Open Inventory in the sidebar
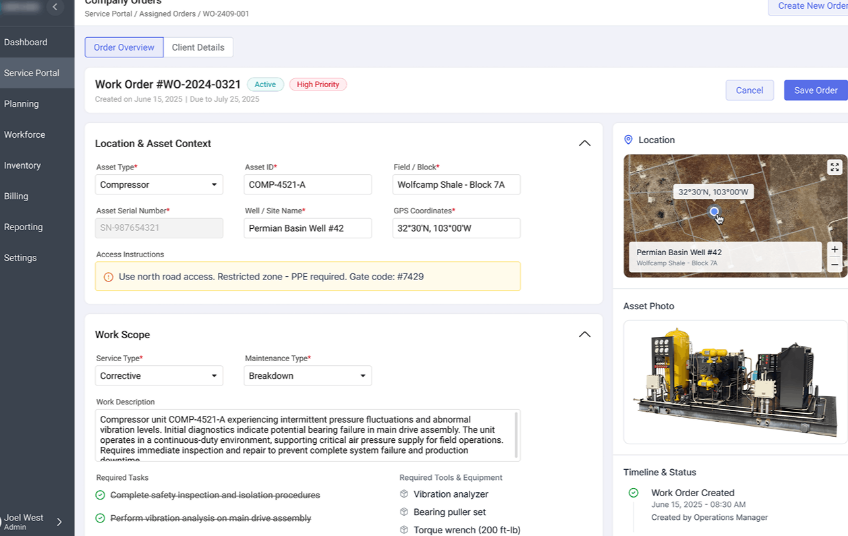The image size is (848, 536). coord(37,166)
